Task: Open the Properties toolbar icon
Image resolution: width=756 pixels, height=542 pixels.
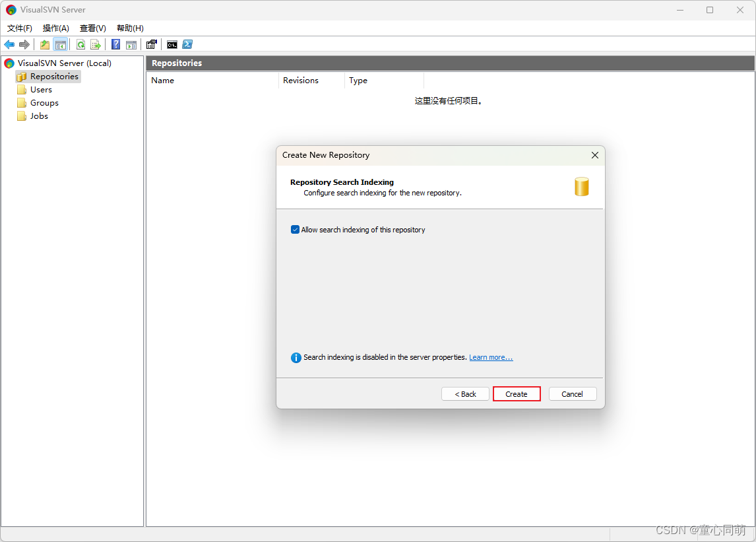Action: coord(151,45)
